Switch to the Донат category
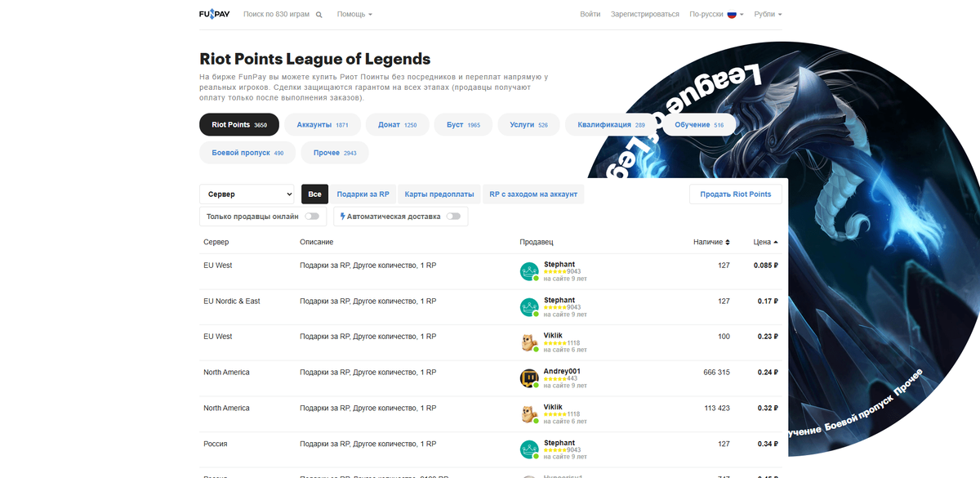Viewport: 980px width, 478px height. (398, 125)
